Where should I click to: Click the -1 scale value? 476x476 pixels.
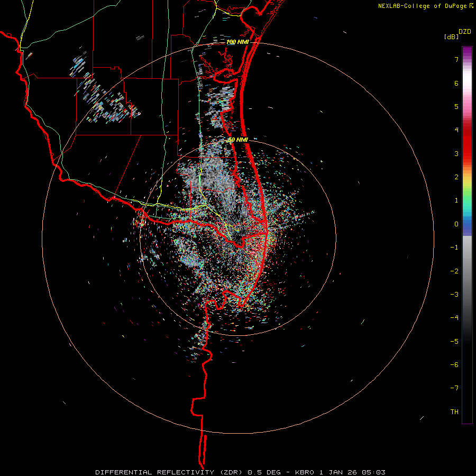[454, 248]
